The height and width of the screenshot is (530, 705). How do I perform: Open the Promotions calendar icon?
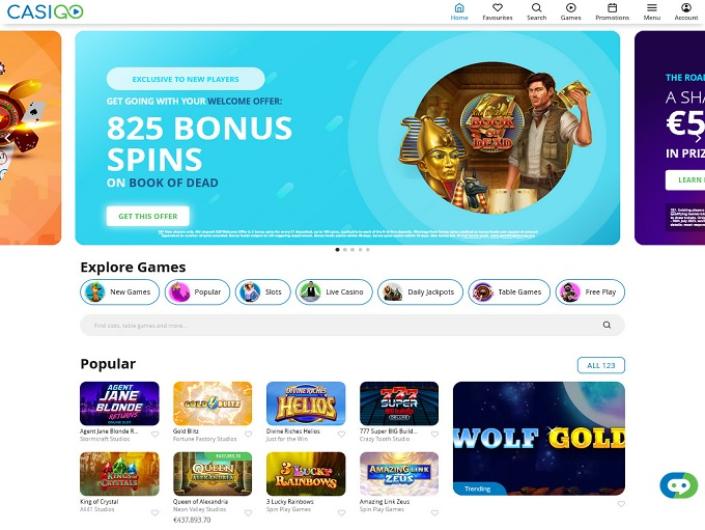pyautogui.click(x=612, y=8)
